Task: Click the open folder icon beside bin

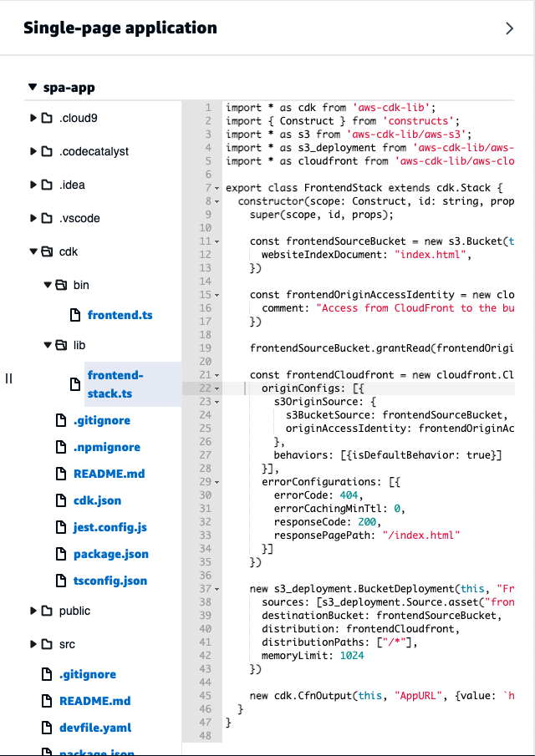Action: point(61,285)
